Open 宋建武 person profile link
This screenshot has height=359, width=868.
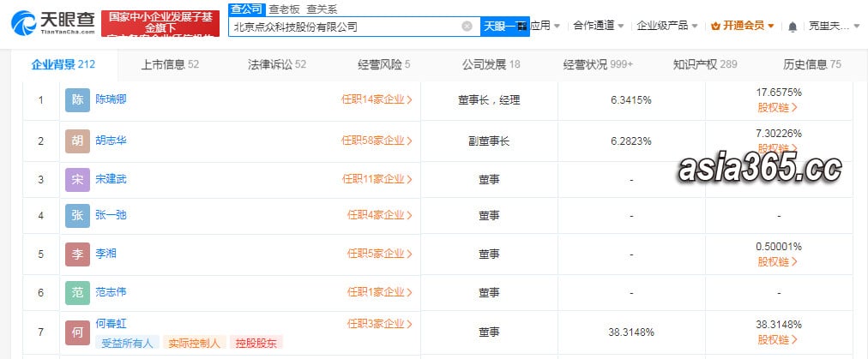(x=112, y=179)
